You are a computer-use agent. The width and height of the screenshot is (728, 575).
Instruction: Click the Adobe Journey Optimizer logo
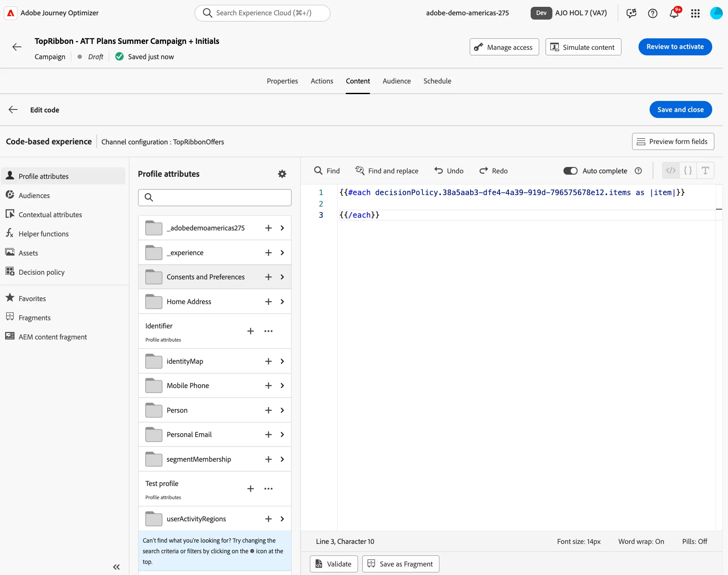[x=11, y=13]
